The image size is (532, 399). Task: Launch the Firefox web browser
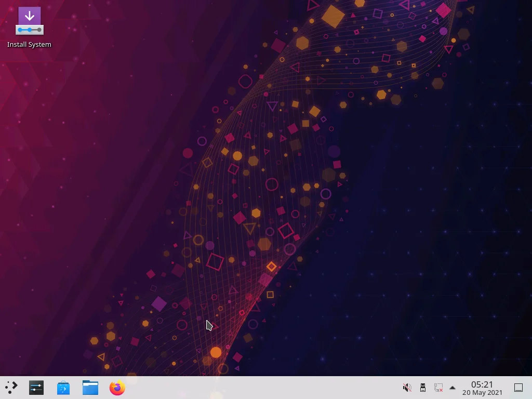(x=117, y=388)
